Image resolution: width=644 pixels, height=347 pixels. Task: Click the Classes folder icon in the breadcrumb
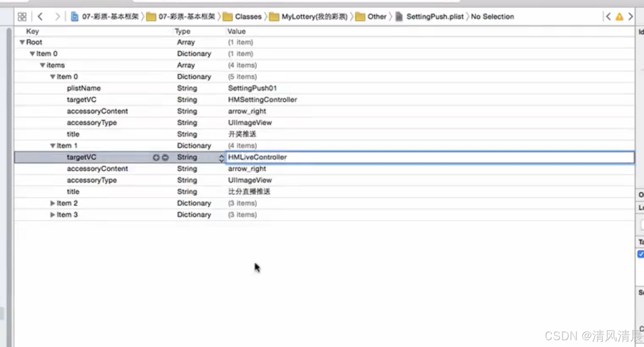pyautogui.click(x=228, y=17)
